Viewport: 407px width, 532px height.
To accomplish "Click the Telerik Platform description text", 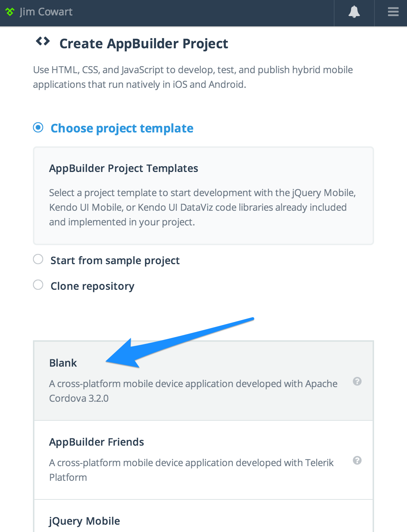I will pyautogui.click(x=191, y=470).
